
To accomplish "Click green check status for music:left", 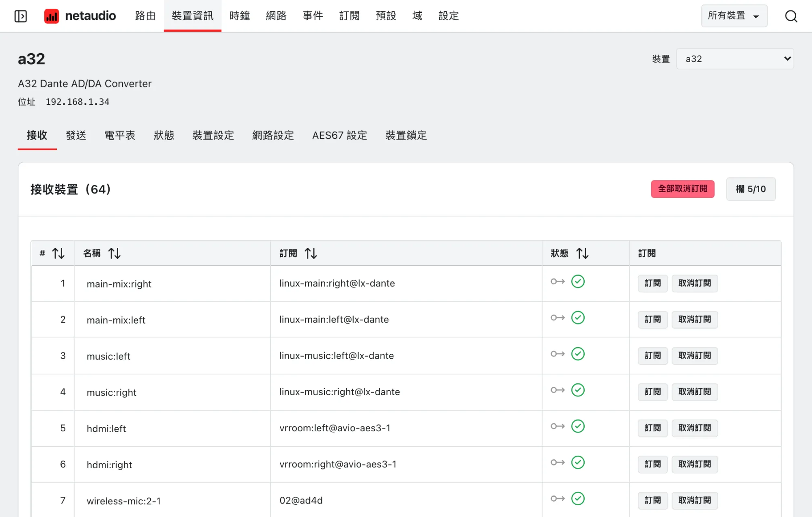I will (x=578, y=354).
